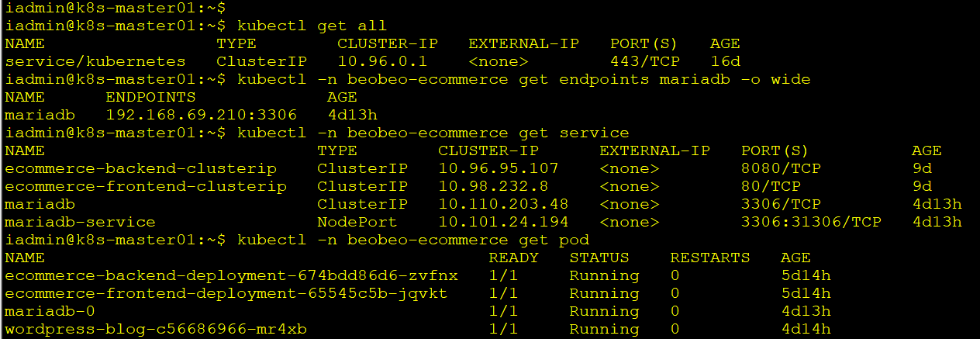Click the 3306:31306/TCP port value
This screenshot has width=980, height=339.
[811, 222]
